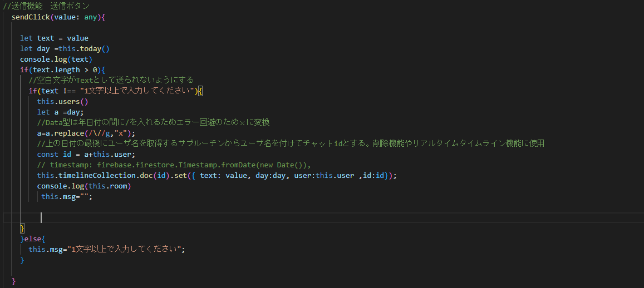Place cursor on the empty line below this.msg

click(41, 217)
